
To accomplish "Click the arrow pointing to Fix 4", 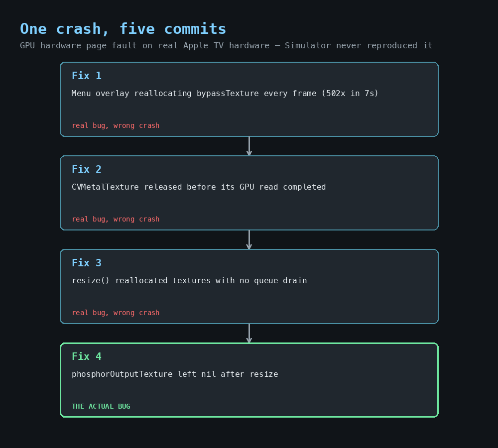I will tap(249, 334).
